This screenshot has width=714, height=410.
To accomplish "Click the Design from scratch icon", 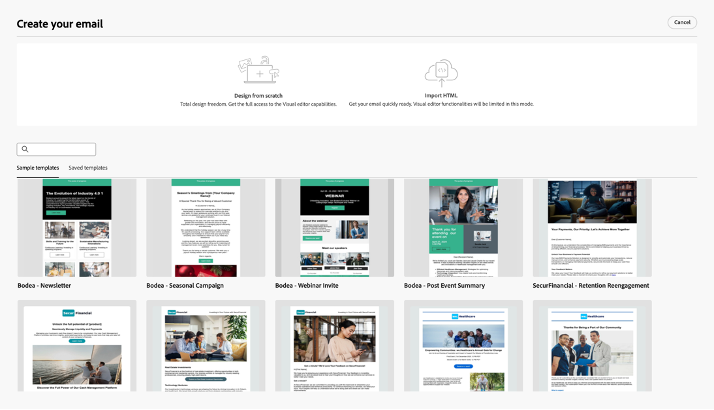I will (256, 70).
